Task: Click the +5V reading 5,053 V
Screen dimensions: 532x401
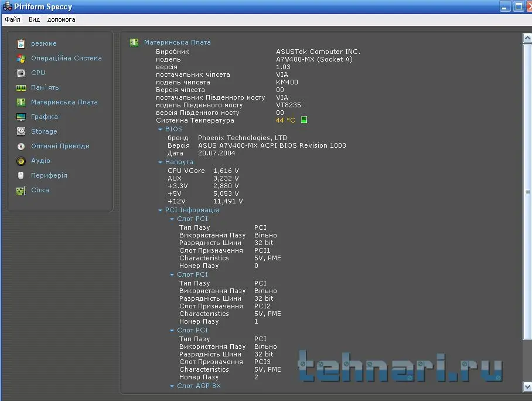Action: (x=226, y=193)
